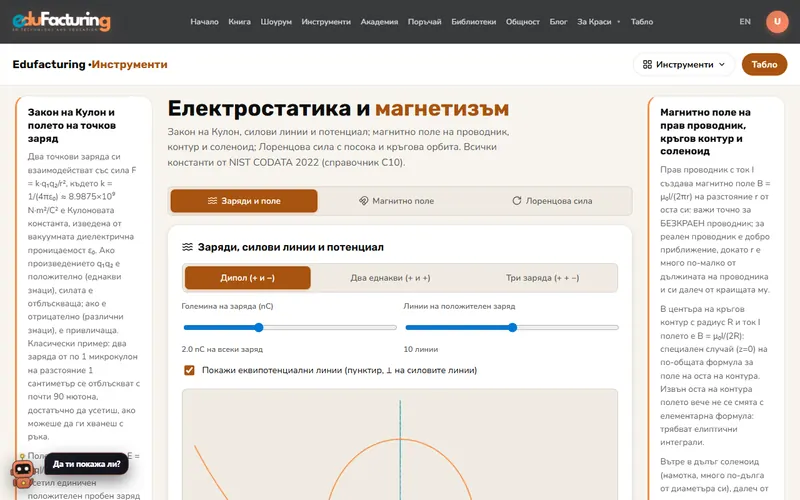
Task: Click the Закон на Кулон sidebar heading
Action: point(71,125)
